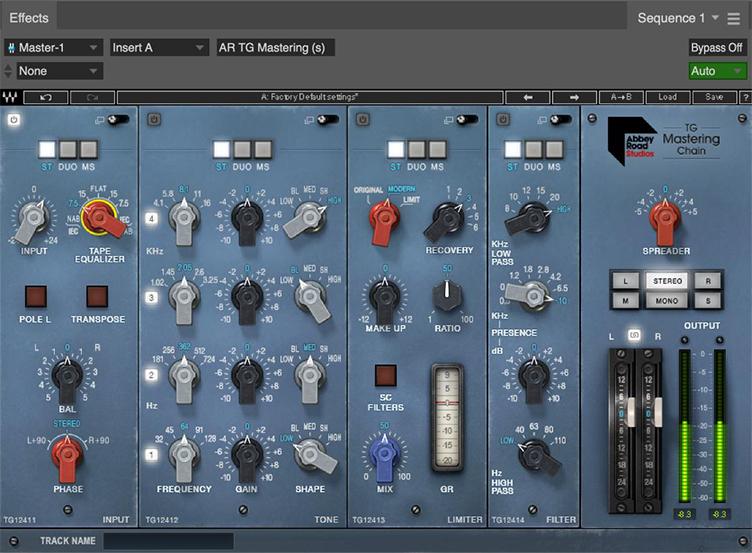Select MS mode in Limiter module
Viewport: 752px width, 553px height.
pyautogui.click(x=437, y=150)
